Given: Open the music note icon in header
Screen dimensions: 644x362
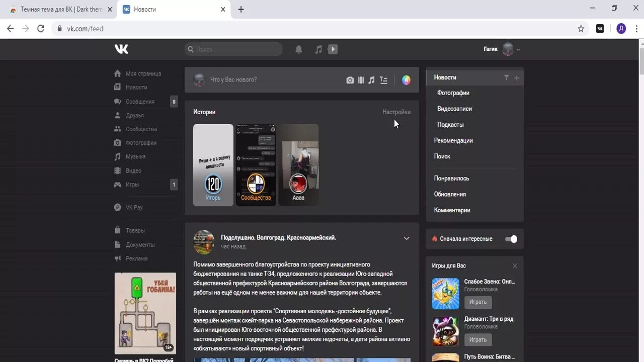Looking at the screenshot, I should pos(318,49).
